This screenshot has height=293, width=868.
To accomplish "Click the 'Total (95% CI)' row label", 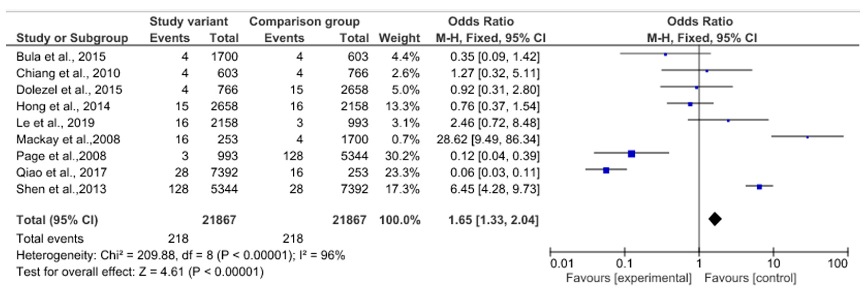I will tap(57, 220).
